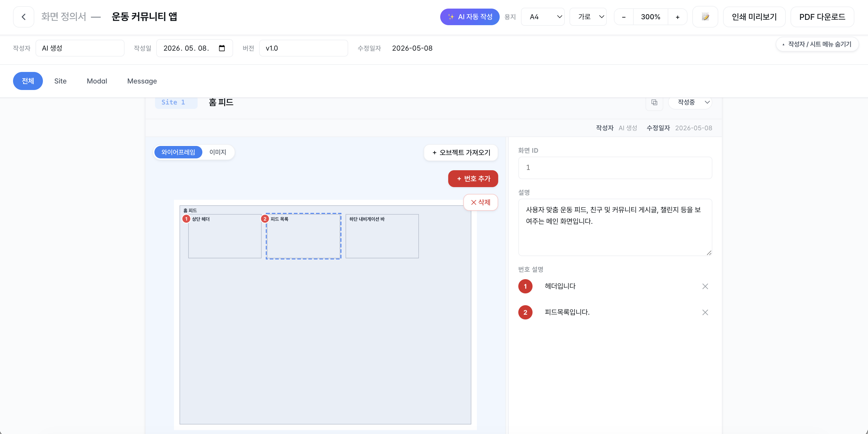Click + 오브젝트 가져오기 button
This screenshot has width=868, height=434.
461,153
